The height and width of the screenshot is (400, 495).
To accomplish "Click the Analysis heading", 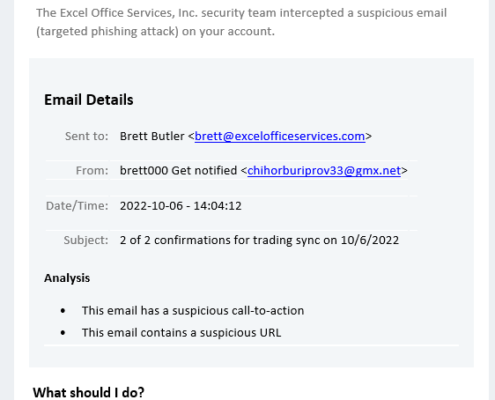I will point(67,278).
